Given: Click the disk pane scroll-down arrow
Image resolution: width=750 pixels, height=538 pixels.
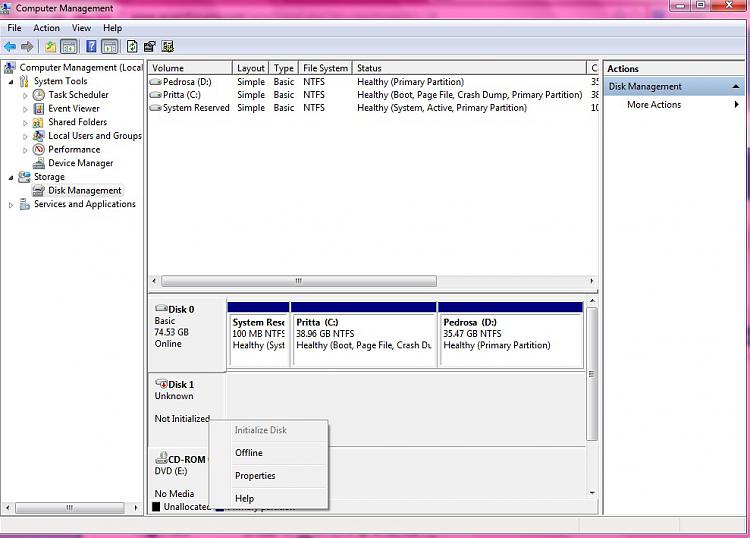Looking at the screenshot, I should coord(592,493).
